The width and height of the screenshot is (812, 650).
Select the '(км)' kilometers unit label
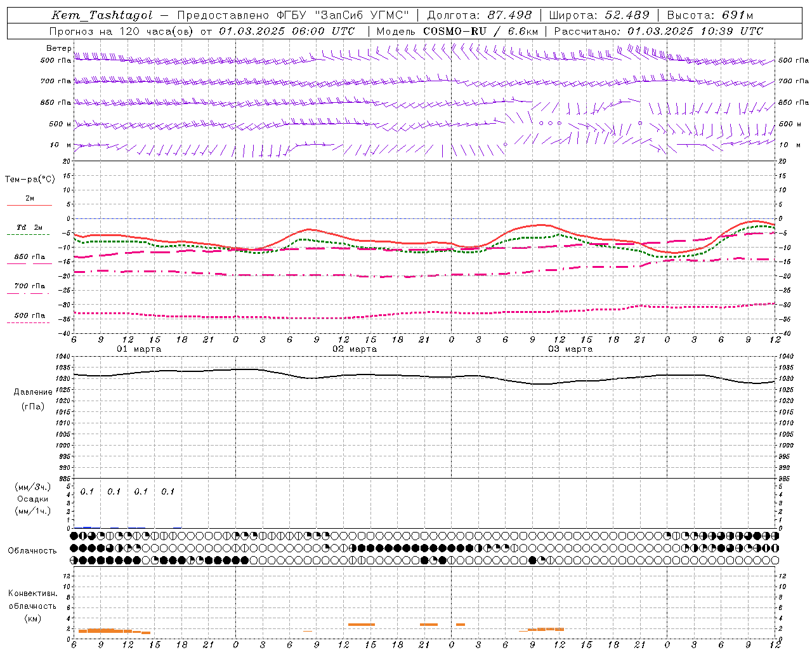click(33, 618)
